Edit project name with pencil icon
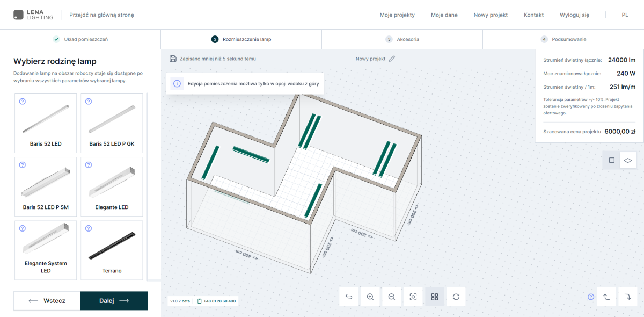The image size is (644, 317). point(392,59)
